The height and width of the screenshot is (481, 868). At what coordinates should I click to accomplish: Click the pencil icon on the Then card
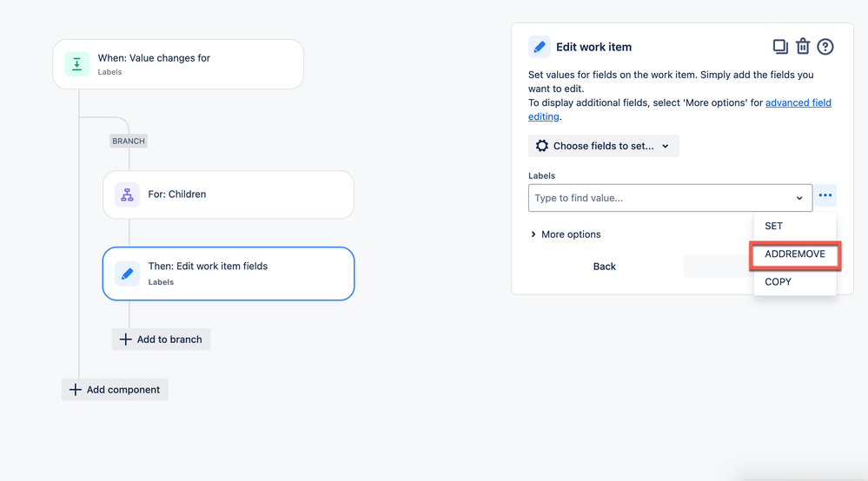(x=127, y=273)
